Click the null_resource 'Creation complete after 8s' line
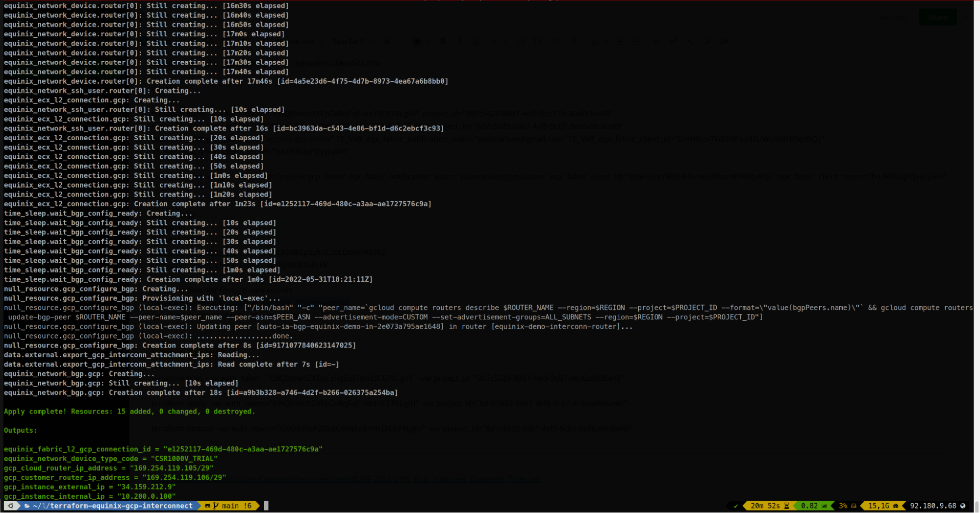Image resolution: width=980 pixels, height=513 pixels. (180, 345)
